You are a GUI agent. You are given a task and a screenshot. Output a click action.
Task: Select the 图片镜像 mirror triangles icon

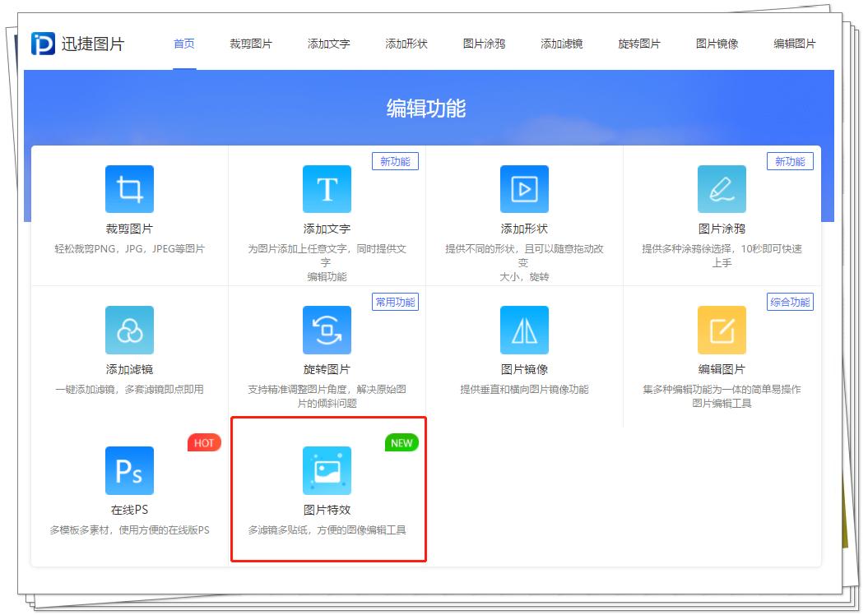tap(525, 329)
